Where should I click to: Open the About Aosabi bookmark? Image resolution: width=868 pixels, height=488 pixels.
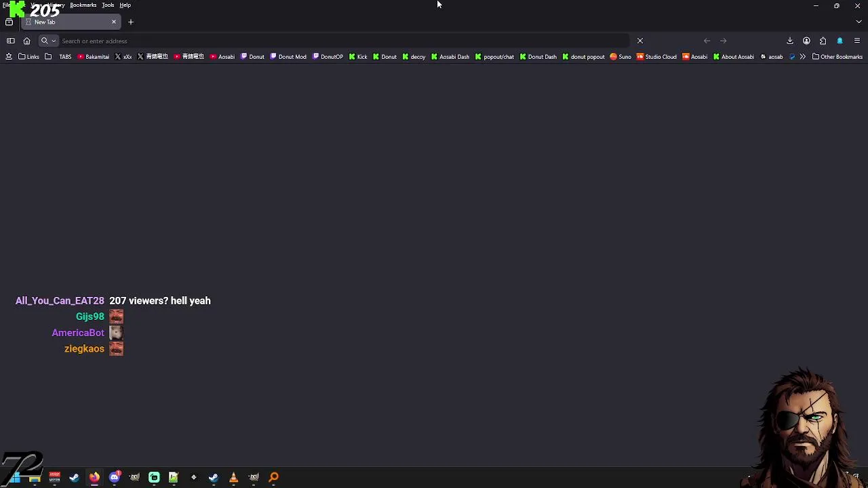(733, 57)
